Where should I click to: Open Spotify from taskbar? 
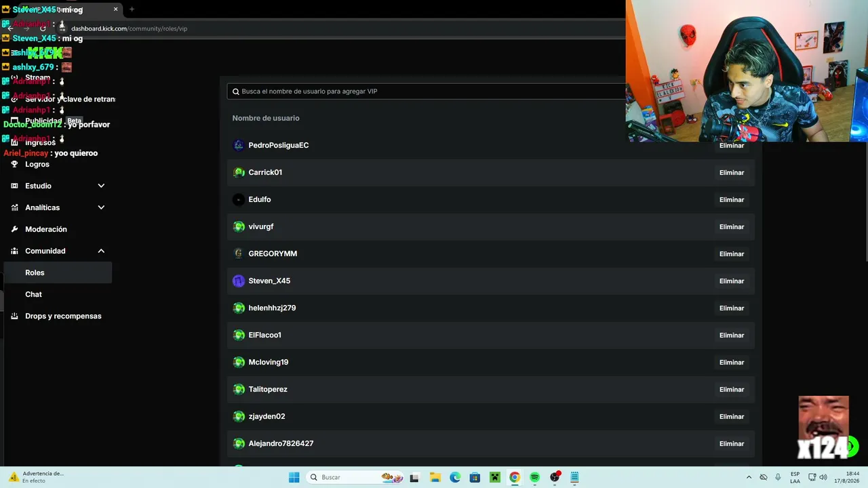click(x=534, y=477)
